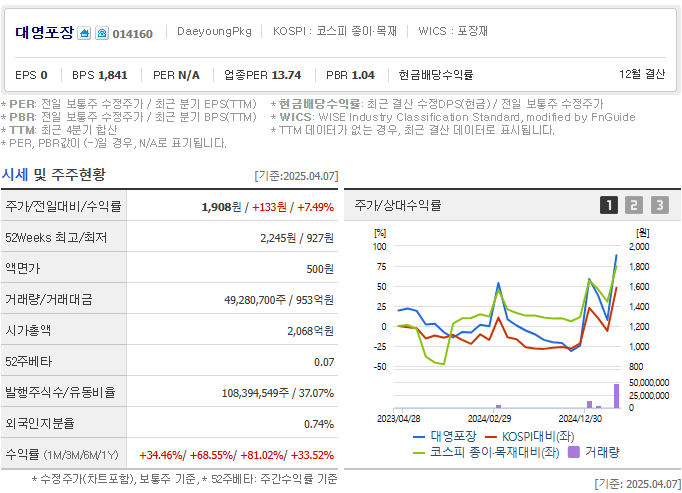Click the 거래량 purple legend swatch
Screen dimensions: 682x493
[574, 452]
